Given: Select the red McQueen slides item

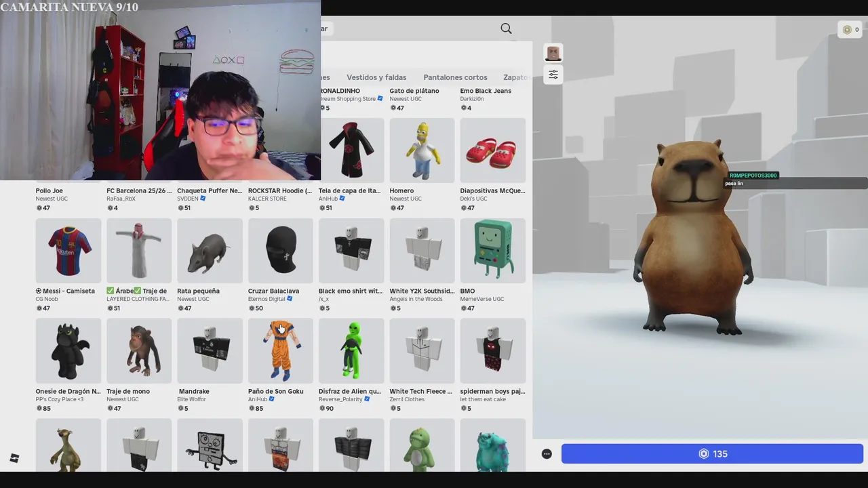Looking at the screenshot, I should click(x=493, y=150).
